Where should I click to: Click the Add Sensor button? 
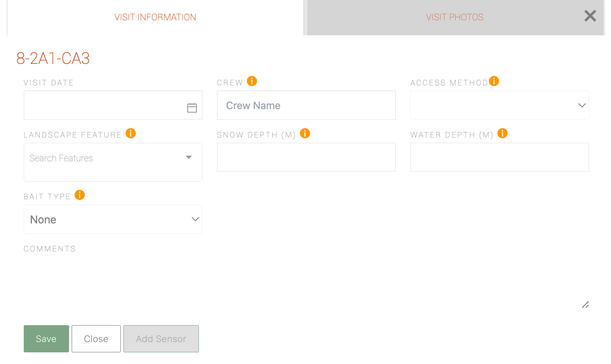pos(161,339)
